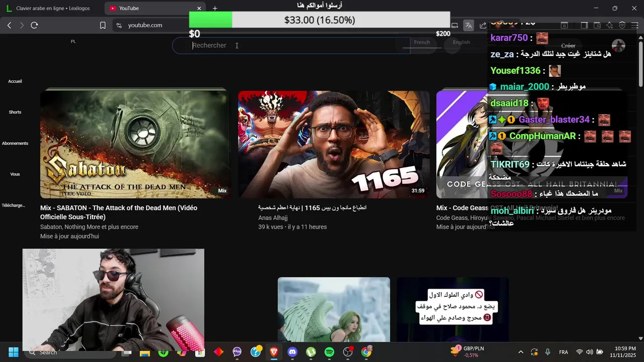Click the Créer button
644x362 pixels.
[568, 46]
